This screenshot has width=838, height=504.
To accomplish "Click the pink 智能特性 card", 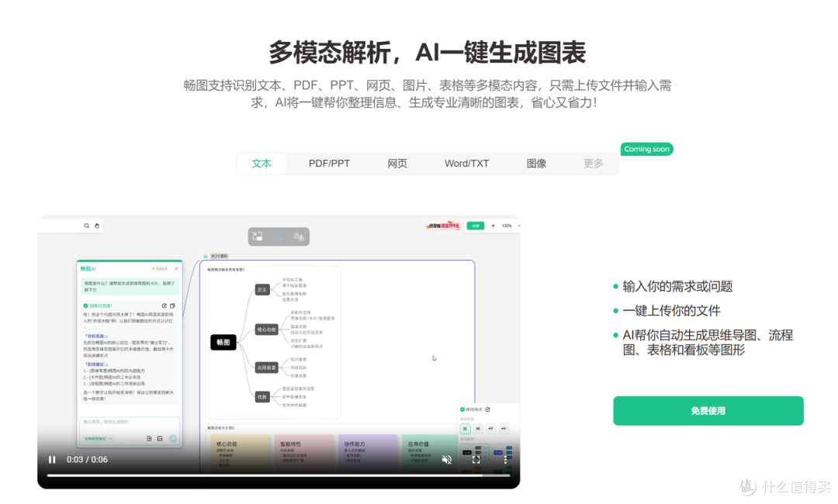I will coord(303,454).
